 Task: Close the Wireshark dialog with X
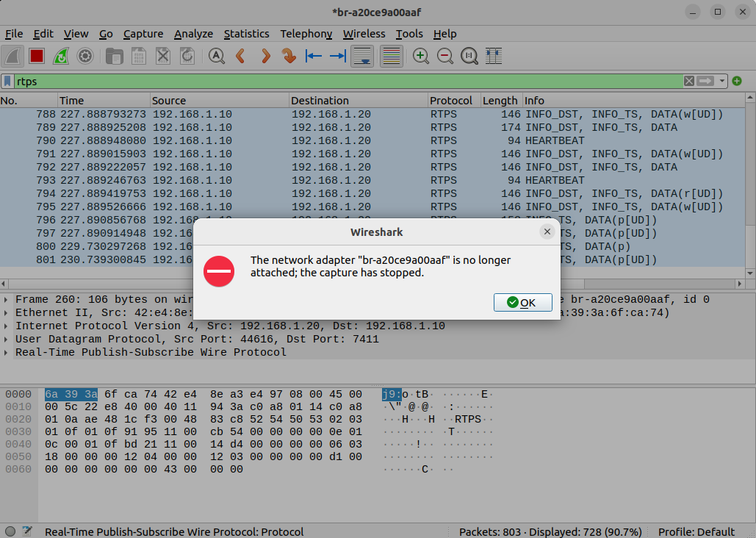click(x=547, y=232)
